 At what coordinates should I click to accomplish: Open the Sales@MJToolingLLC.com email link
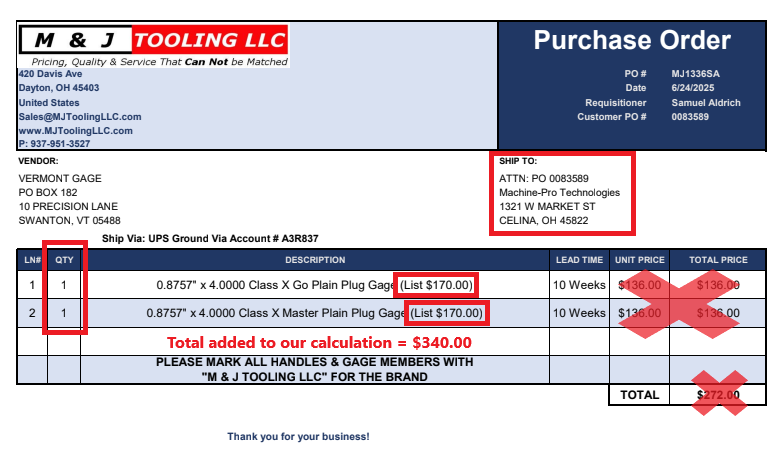pos(80,116)
